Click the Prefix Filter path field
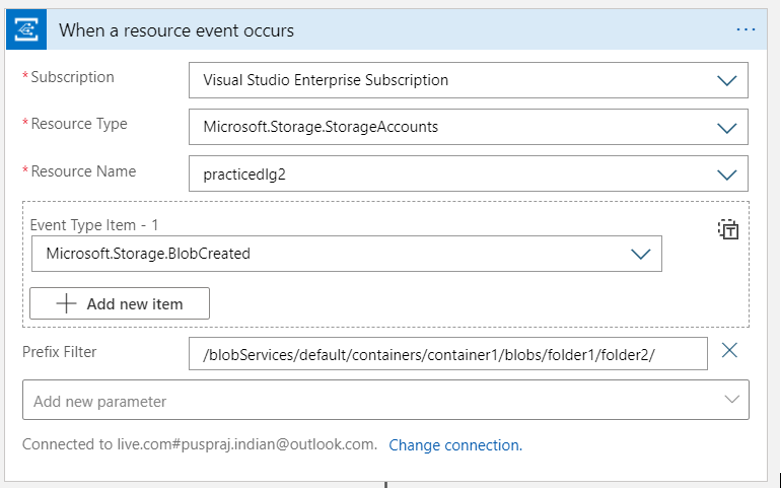 coord(448,354)
